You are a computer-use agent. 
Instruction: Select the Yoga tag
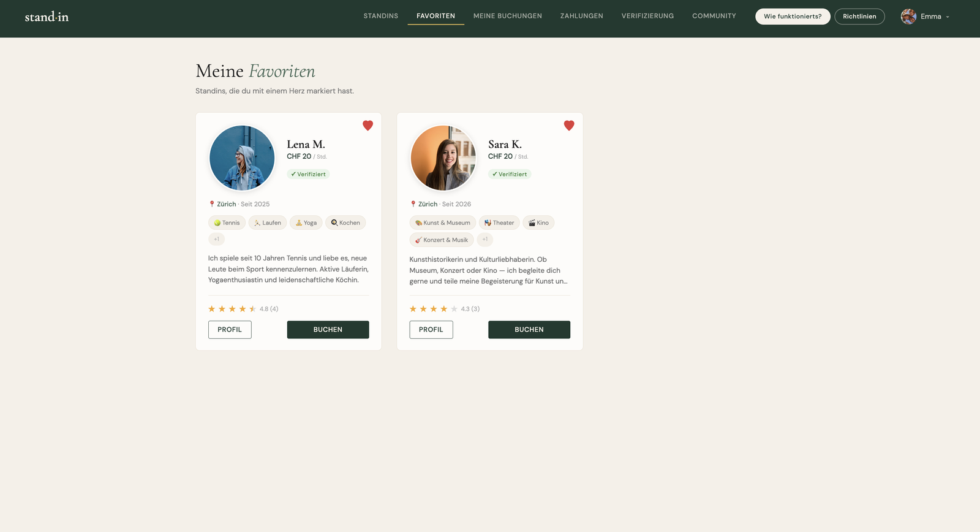click(306, 222)
